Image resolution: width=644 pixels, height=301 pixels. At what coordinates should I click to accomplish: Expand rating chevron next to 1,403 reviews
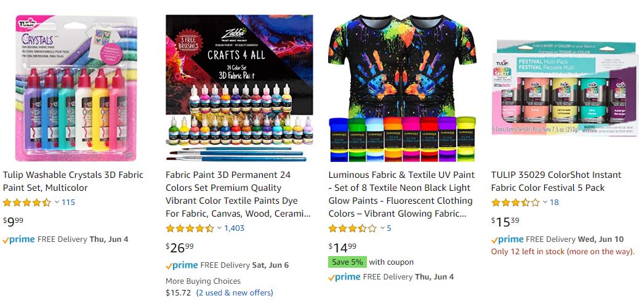219,228
